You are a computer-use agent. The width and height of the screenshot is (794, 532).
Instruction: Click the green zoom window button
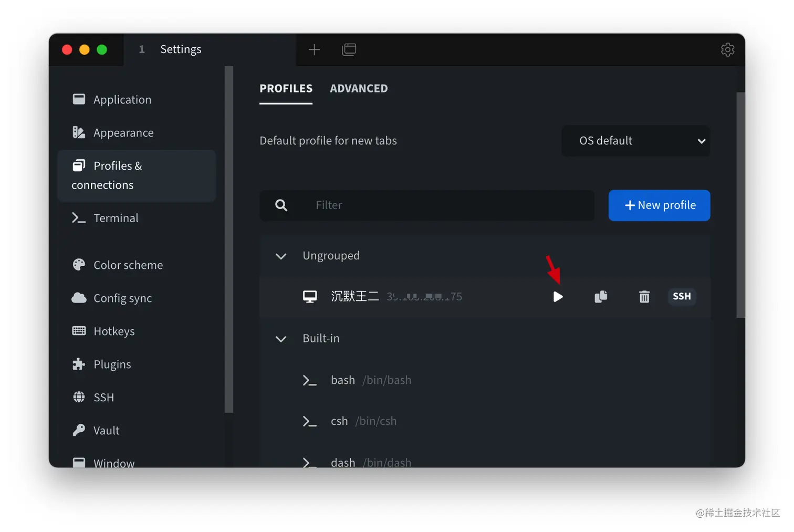coord(102,49)
